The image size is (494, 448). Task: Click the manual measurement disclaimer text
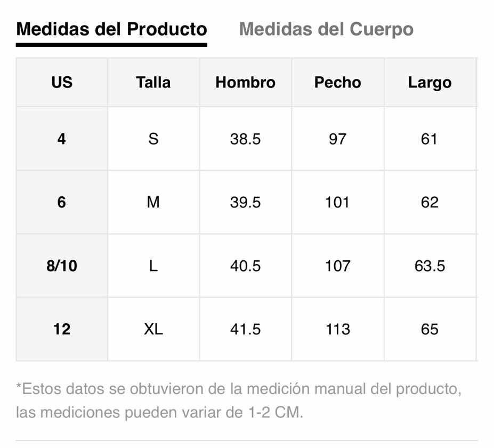point(239,401)
